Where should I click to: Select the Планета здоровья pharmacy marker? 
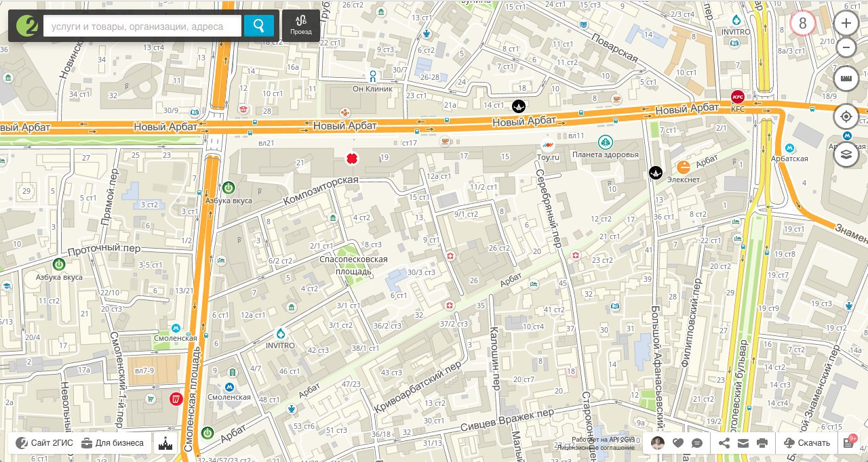[605, 142]
